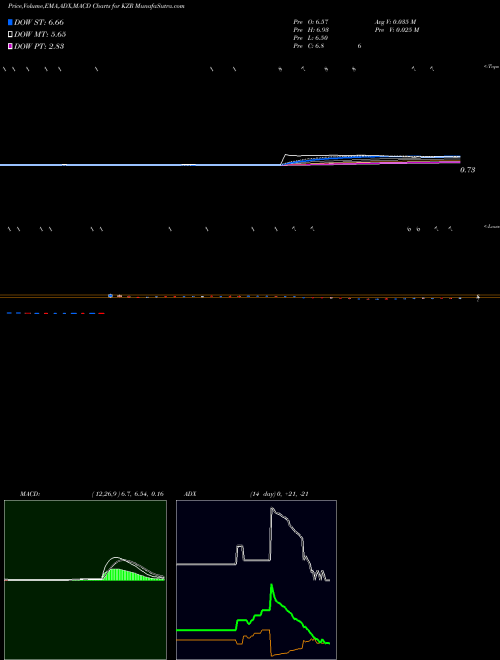
Task: Click the MACD '(12,26,9) 6.7, 6.54, 0.16' values
Action: coord(128,494)
